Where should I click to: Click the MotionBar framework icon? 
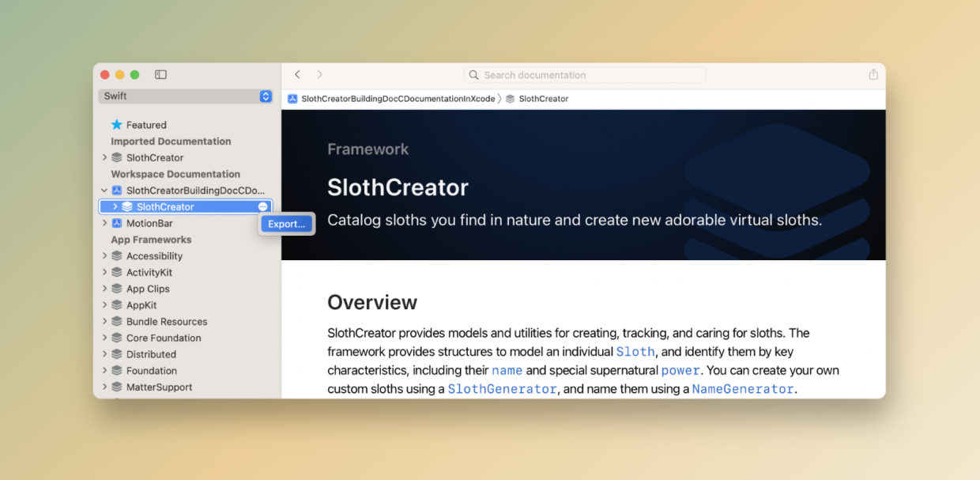pyautogui.click(x=117, y=222)
